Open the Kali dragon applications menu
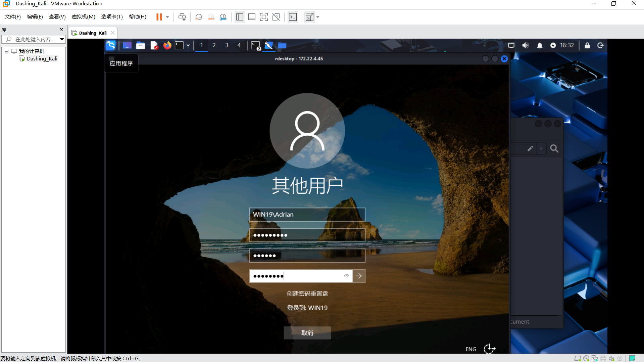The height and width of the screenshot is (362, 644). 111,45
